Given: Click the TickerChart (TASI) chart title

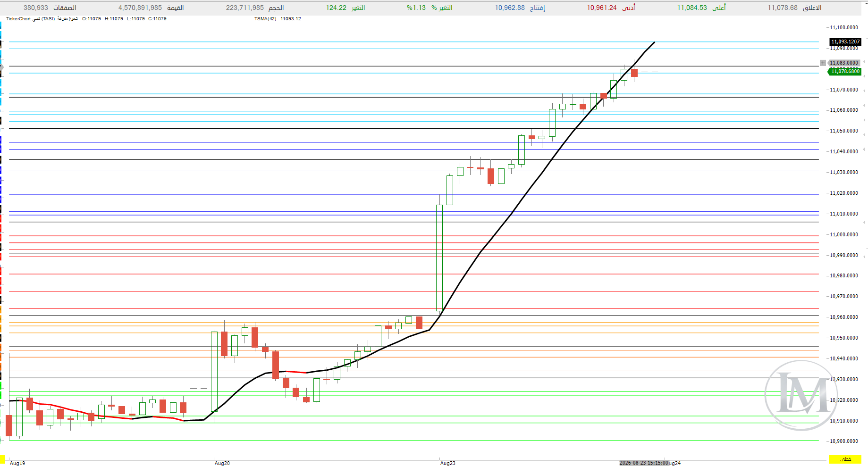Looking at the screenshot, I should (x=31, y=19).
